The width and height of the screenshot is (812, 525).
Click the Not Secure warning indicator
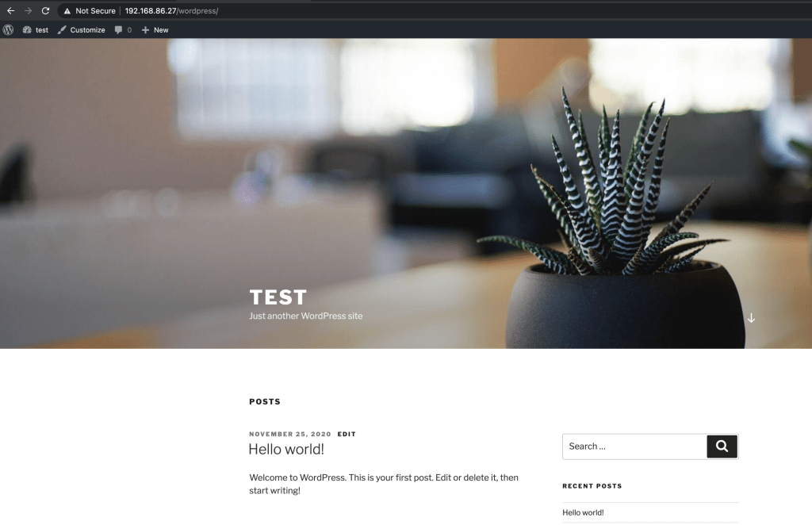(90, 11)
